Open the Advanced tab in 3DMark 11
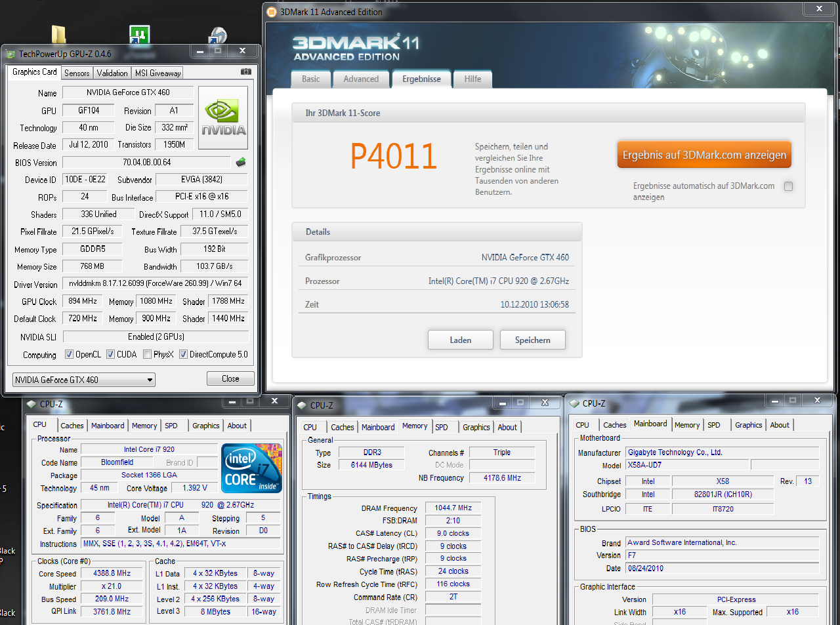840x625 pixels. coord(361,79)
